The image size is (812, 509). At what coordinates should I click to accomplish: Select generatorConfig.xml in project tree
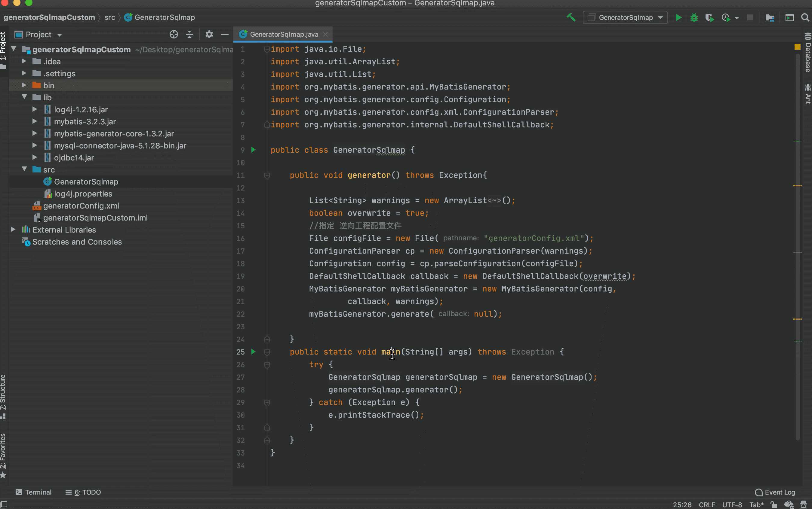pos(76,206)
